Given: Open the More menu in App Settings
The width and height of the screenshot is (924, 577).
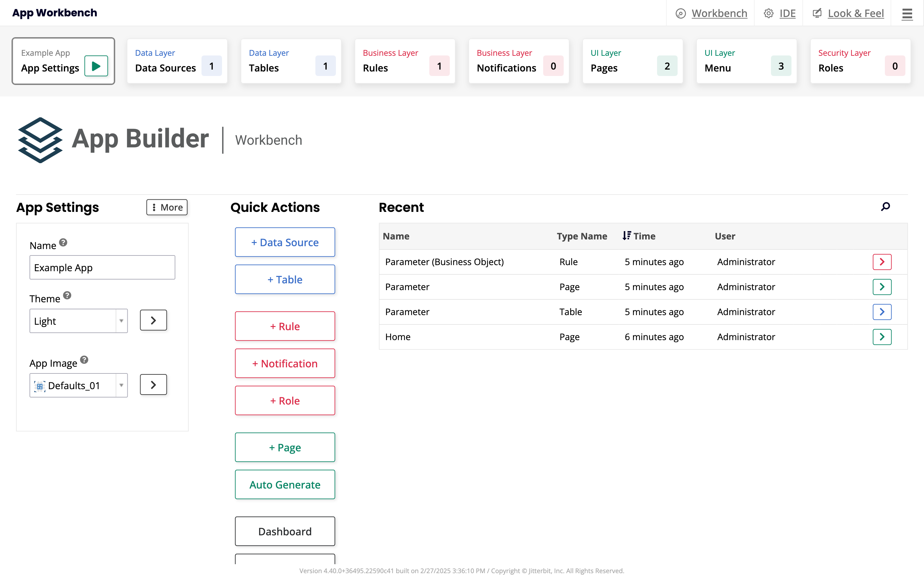Looking at the screenshot, I should (x=167, y=207).
